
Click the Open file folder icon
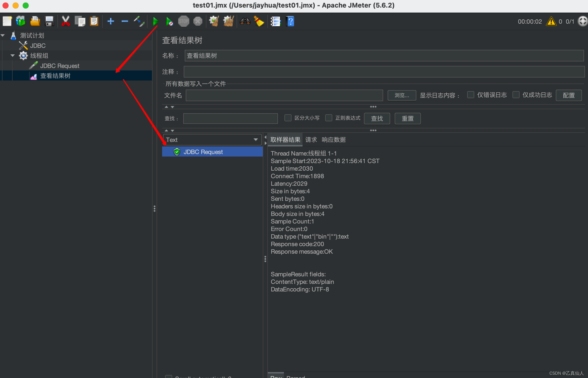35,21
